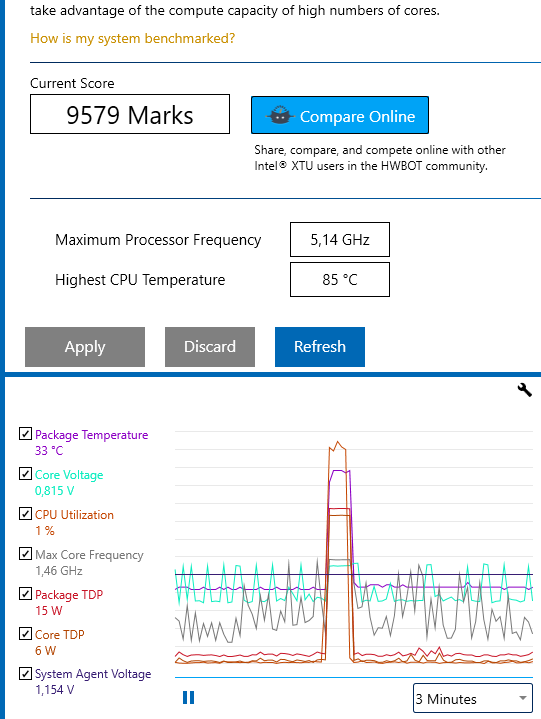541x719 pixels.
Task: Click the Current Score label
Action: click(x=72, y=83)
